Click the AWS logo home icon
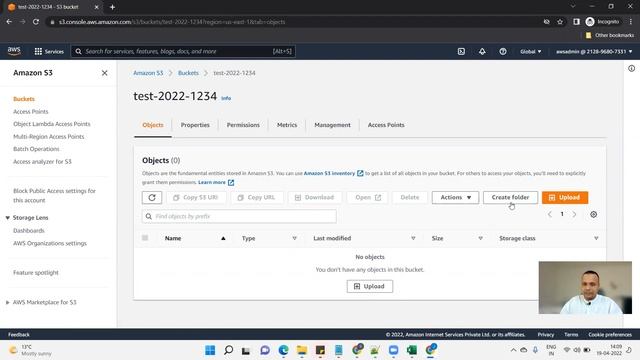Screen dimensions: 640x360 coord(14,51)
